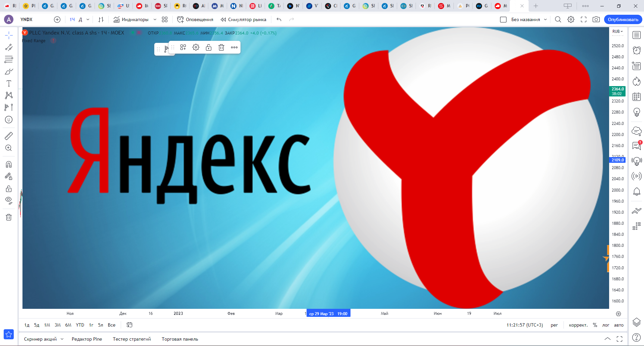Select the crosshair cursor tool
This screenshot has height=346, width=644.
(x=9, y=35)
